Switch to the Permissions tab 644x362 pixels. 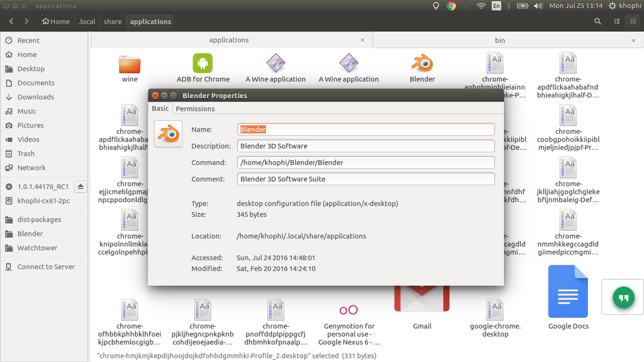click(x=195, y=109)
